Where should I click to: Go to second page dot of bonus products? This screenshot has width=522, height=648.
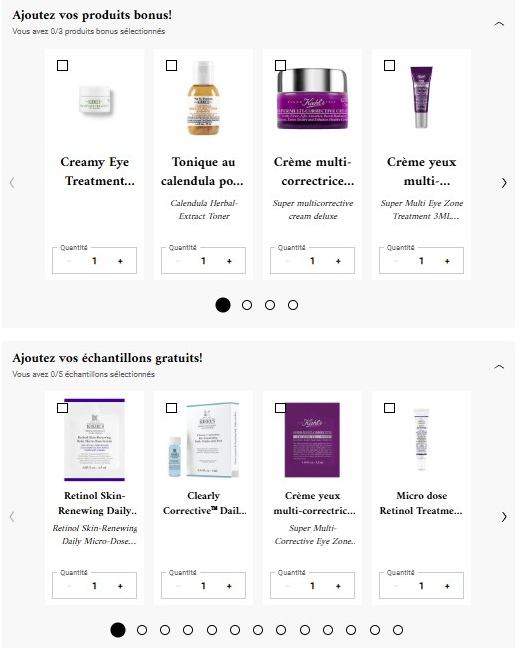click(x=247, y=305)
